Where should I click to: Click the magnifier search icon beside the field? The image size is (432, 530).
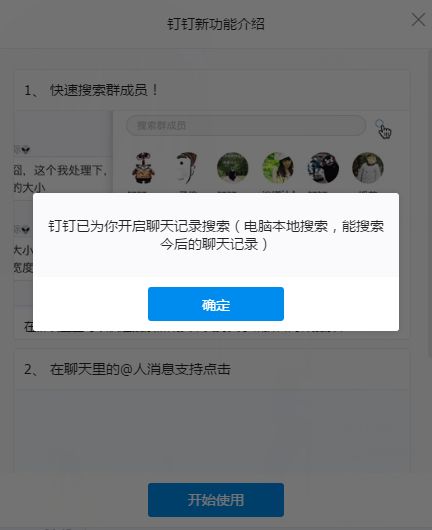(x=380, y=124)
